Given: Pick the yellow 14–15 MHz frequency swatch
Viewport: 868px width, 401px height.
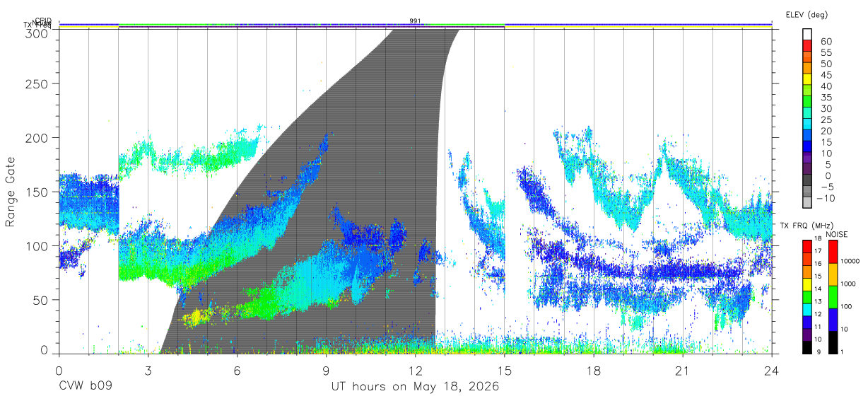Looking at the screenshot, I should point(807,284).
